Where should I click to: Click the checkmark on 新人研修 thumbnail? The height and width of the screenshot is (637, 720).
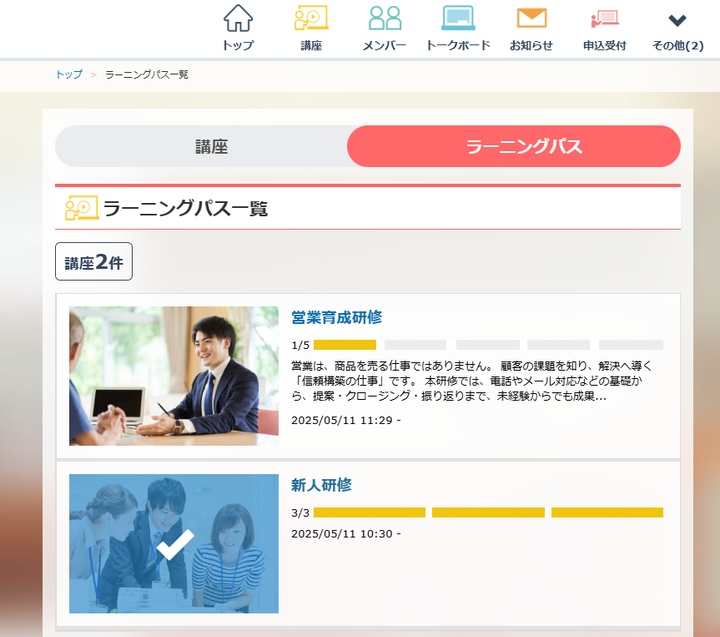point(175,544)
